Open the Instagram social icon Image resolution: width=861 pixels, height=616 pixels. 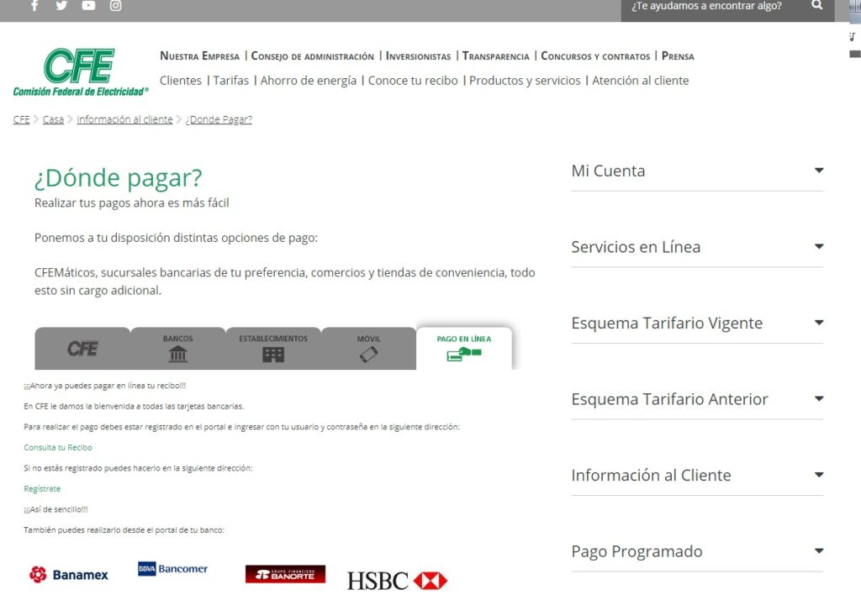(x=116, y=6)
